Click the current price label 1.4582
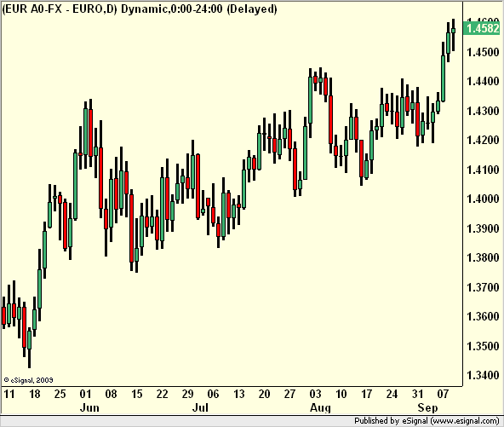504x427 pixels. [483, 28]
